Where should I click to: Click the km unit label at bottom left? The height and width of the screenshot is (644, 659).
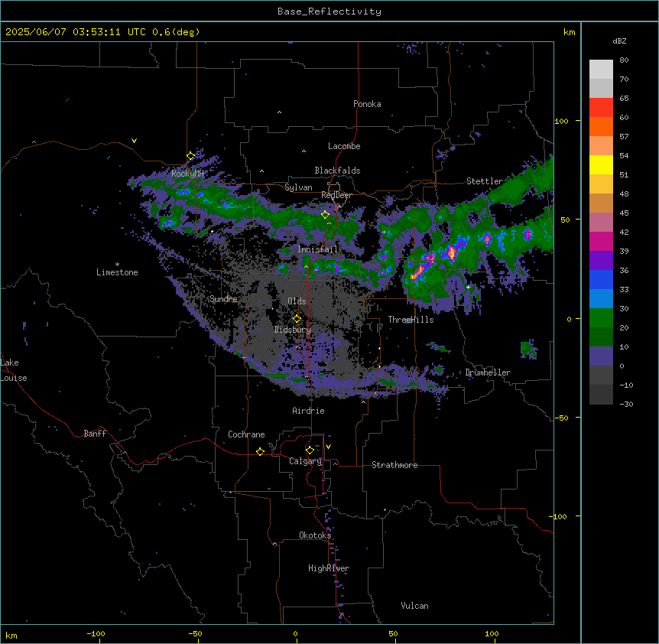pos(11,635)
